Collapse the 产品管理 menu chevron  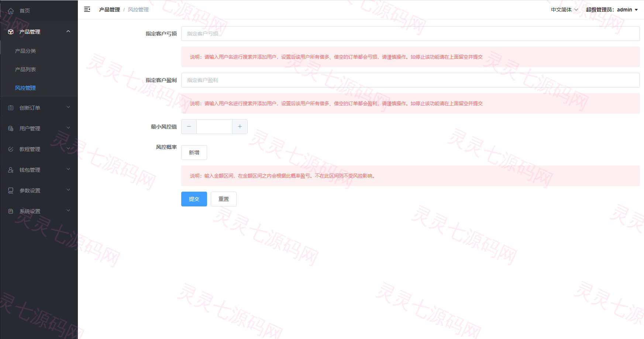pyautogui.click(x=68, y=31)
